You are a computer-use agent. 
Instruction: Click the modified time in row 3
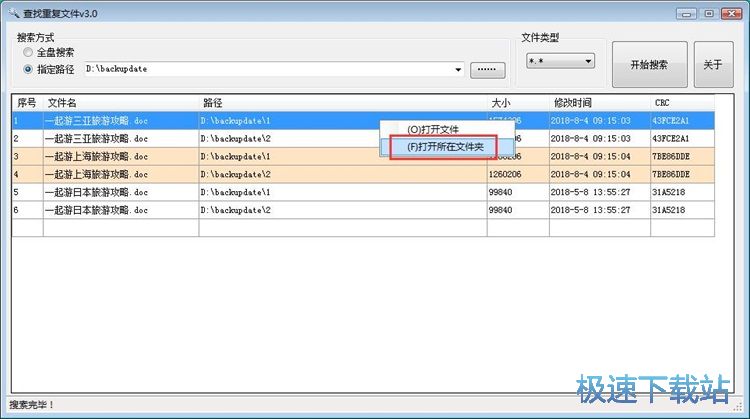point(590,156)
